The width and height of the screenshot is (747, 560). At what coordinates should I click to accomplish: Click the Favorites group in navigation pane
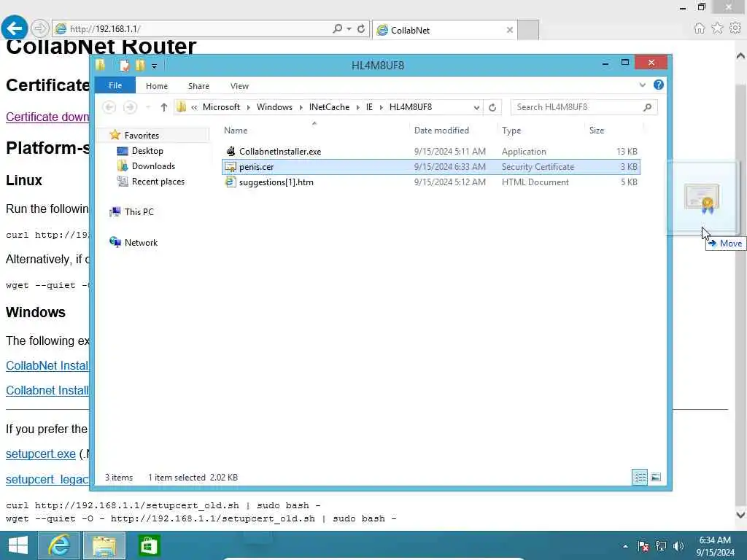coord(142,135)
